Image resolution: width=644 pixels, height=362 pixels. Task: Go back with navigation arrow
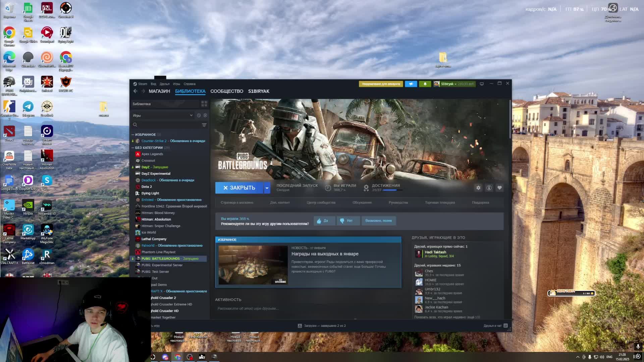(135, 91)
